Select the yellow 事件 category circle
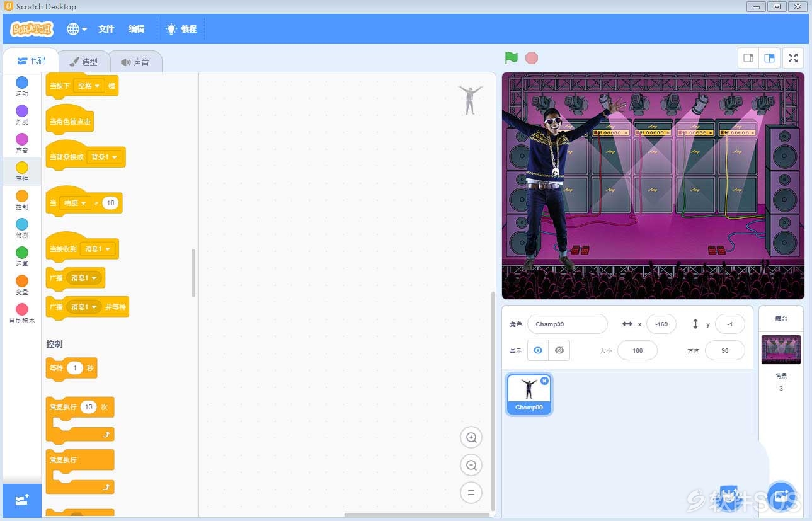Image resolution: width=812 pixels, height=521 pixels. [x=22, y=168]
